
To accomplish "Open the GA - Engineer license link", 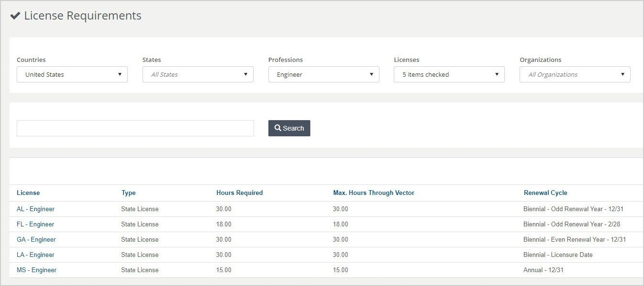I will pyautogui.click(x=36, y=239).
